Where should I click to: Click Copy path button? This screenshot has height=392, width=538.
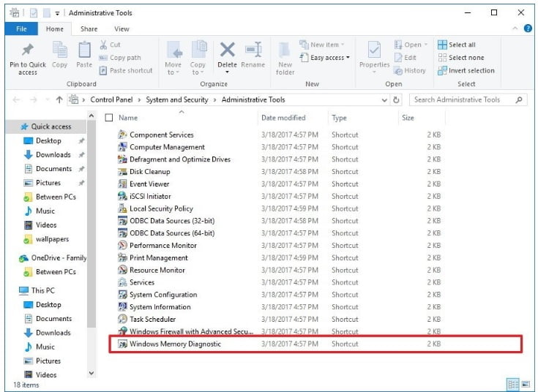coord(120,58)
